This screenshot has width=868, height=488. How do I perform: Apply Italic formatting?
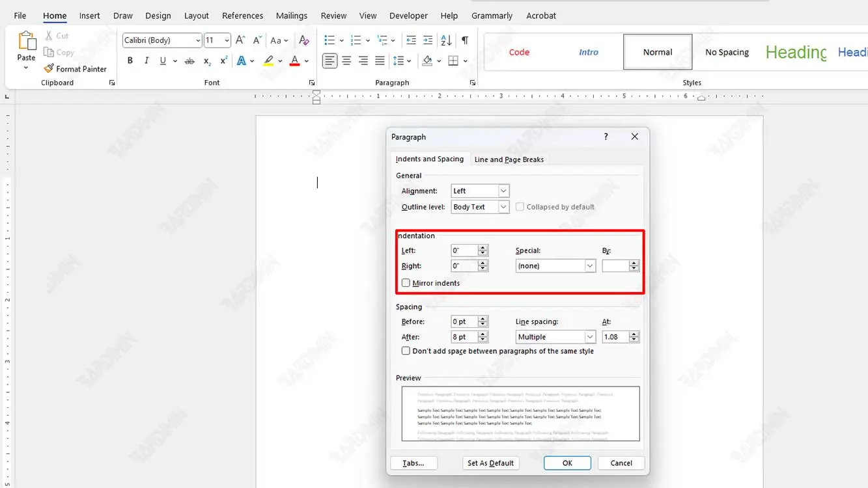[x=146, y=61]
